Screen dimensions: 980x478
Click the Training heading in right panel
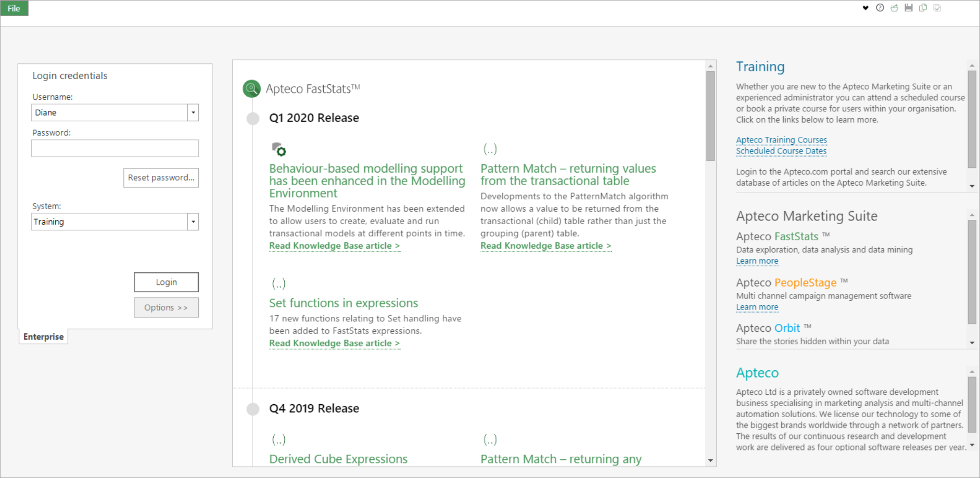(760, 67)
